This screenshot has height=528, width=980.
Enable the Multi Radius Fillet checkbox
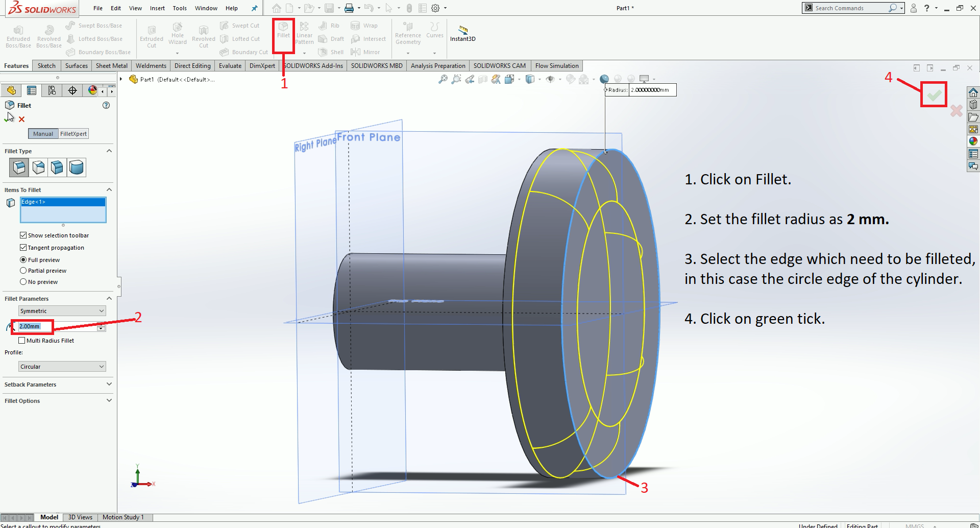(21, 341)
